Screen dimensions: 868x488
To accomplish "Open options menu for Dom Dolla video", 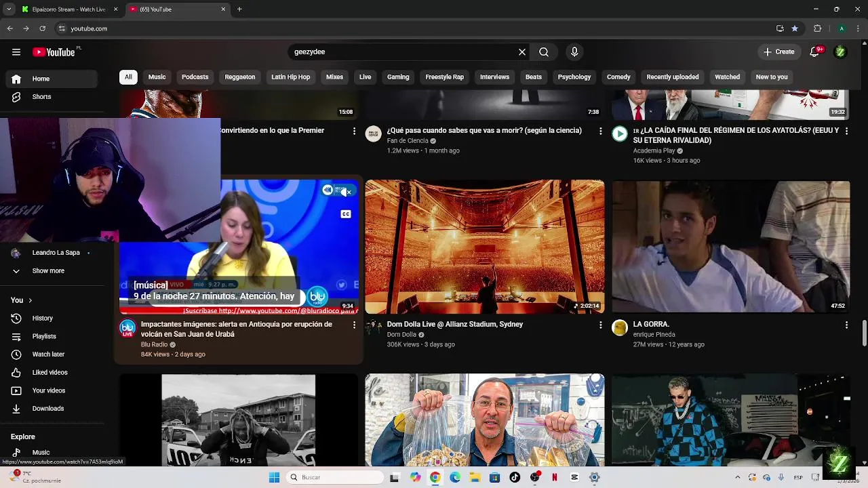I will tap(600, 325).
